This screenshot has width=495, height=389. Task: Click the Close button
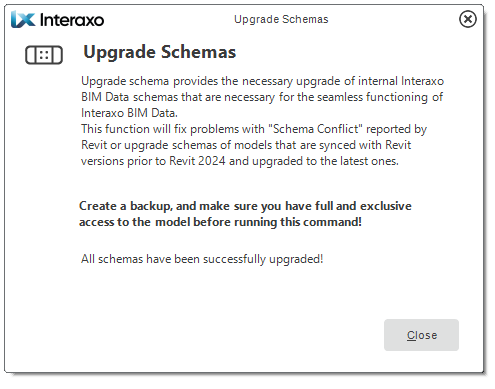pos(421,335)
